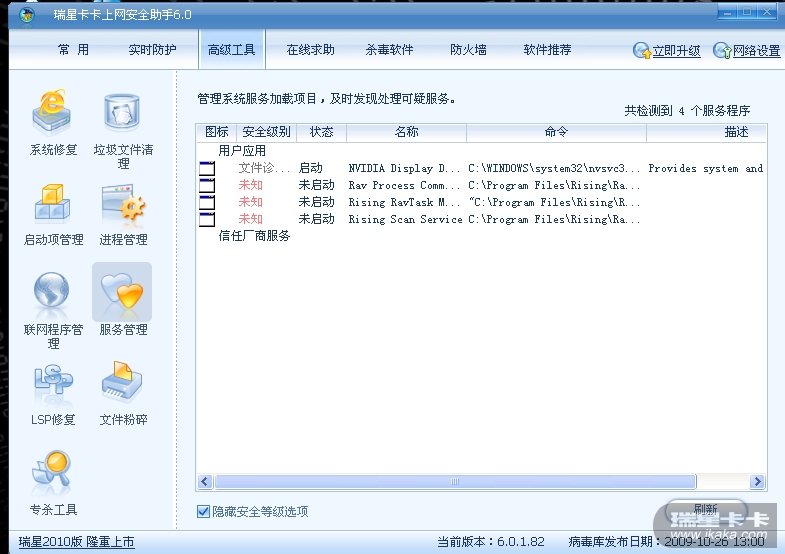The width and height of the screenshot is (785, 554).
Task: Click the 刷新 refresh button
Action: [706, 509]
